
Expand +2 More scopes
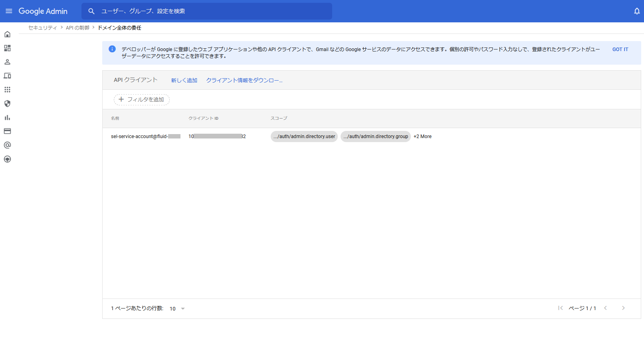[x=422, y=136]
